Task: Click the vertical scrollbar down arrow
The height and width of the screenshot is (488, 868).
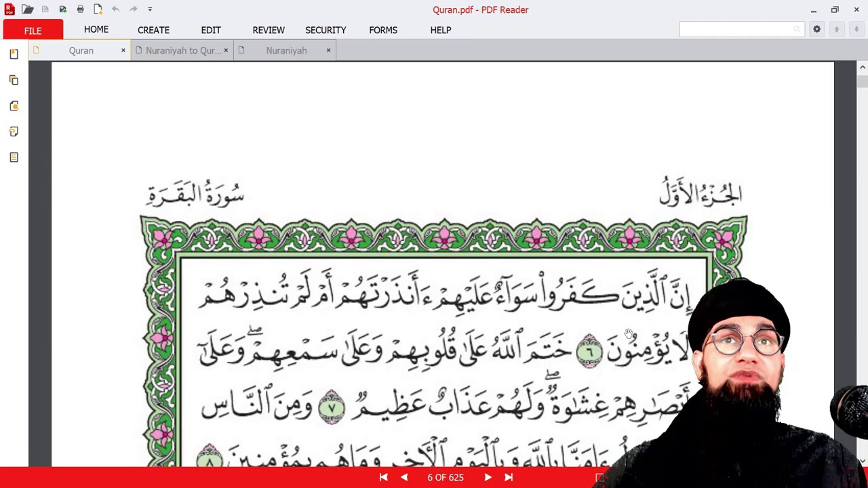Action: [862, 461]
